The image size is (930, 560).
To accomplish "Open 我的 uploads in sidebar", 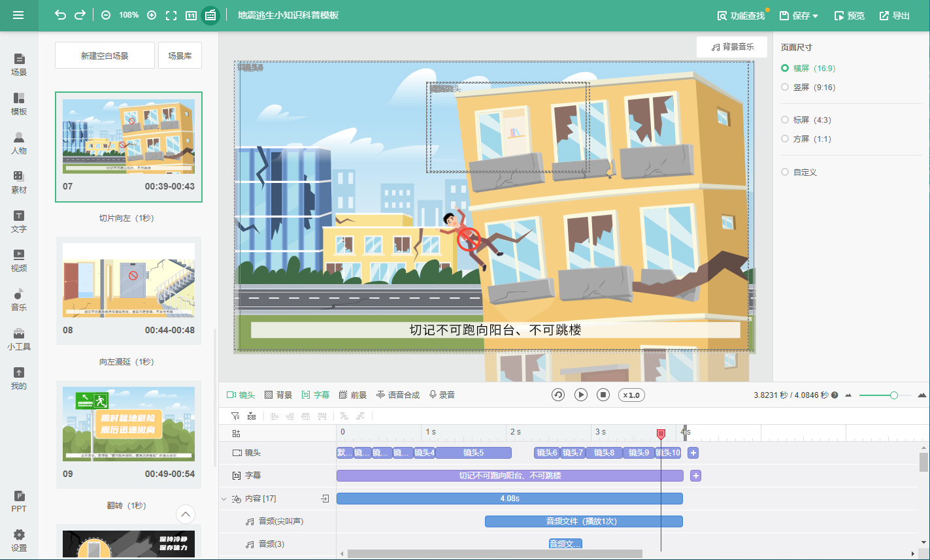I will click(x=19, y=378).
